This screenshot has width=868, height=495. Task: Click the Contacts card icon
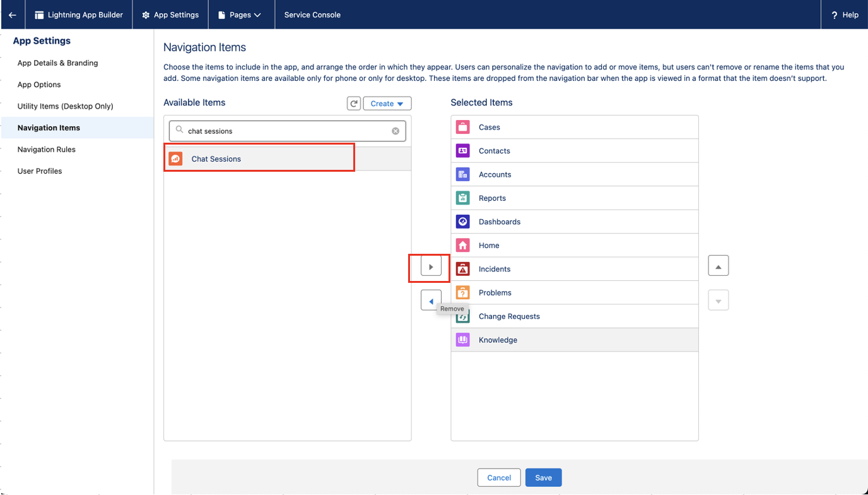[x=463, y=151]
